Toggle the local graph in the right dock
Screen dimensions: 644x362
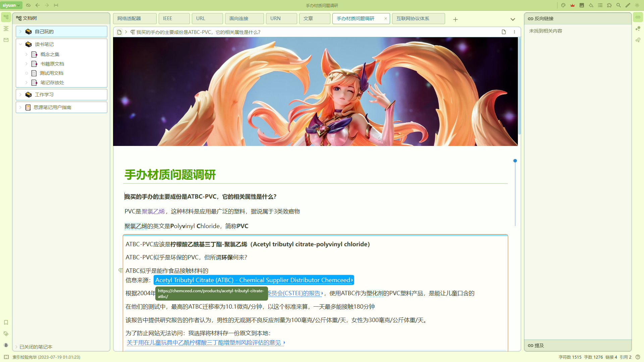(x=638, y=40)
